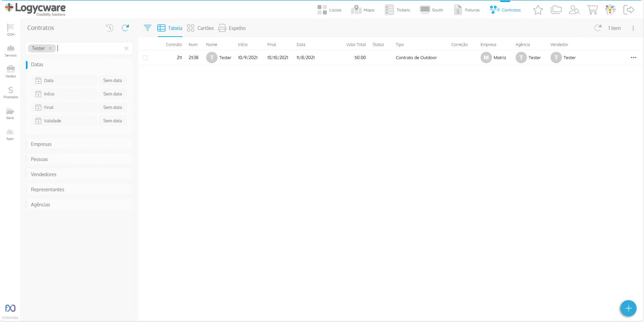Refresh the Contratos filter panel
Screen dimensions: 644x322
point(125,28)
